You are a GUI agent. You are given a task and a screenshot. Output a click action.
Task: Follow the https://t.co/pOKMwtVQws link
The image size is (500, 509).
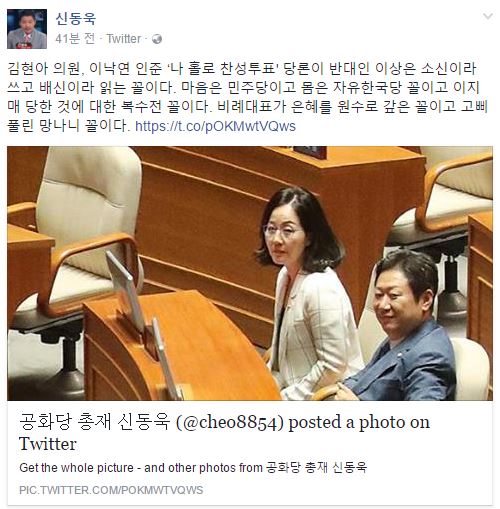point(215,126)
